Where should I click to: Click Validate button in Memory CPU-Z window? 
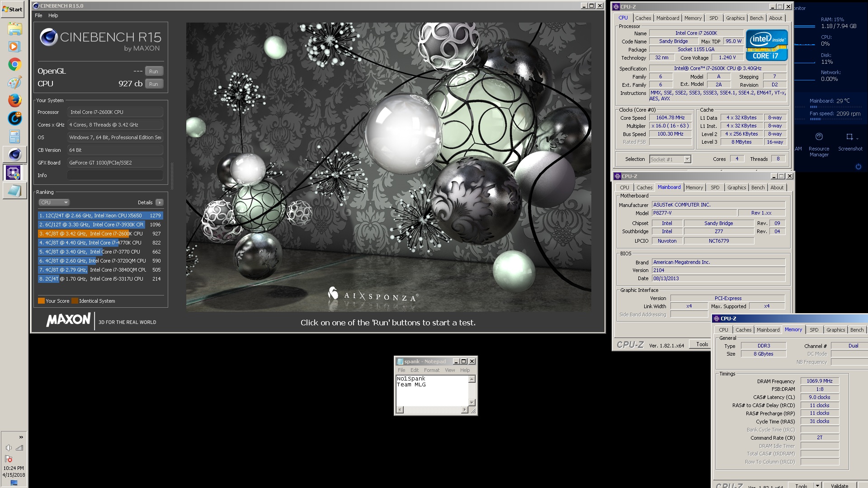[839, 485]
